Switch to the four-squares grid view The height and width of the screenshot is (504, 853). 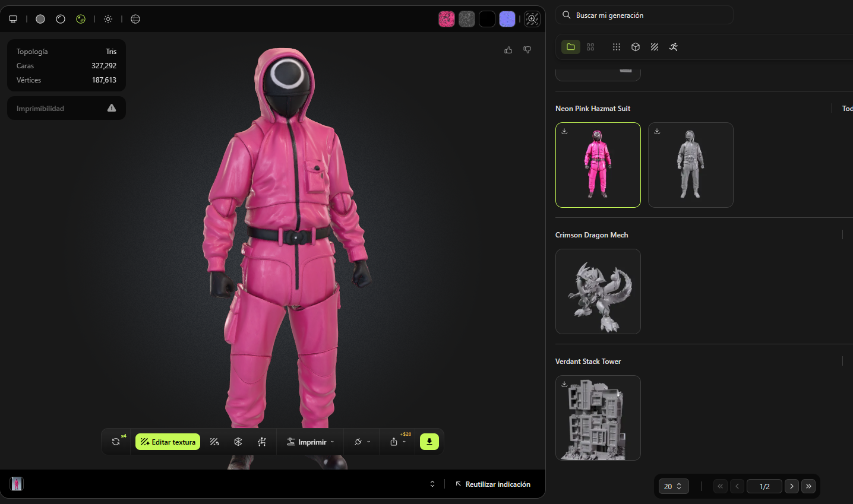[590, 47]
